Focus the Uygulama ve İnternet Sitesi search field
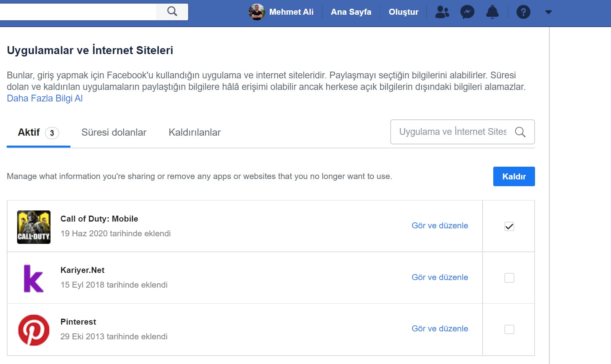 [453, 132]
